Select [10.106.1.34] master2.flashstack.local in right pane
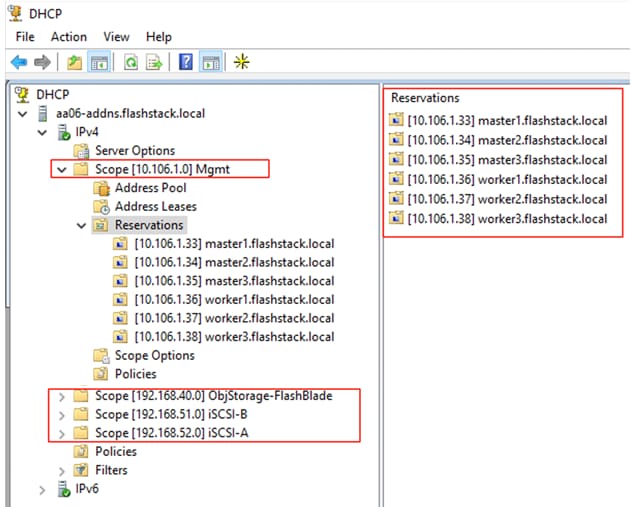631x507 pixels. [x=507, y=140]
